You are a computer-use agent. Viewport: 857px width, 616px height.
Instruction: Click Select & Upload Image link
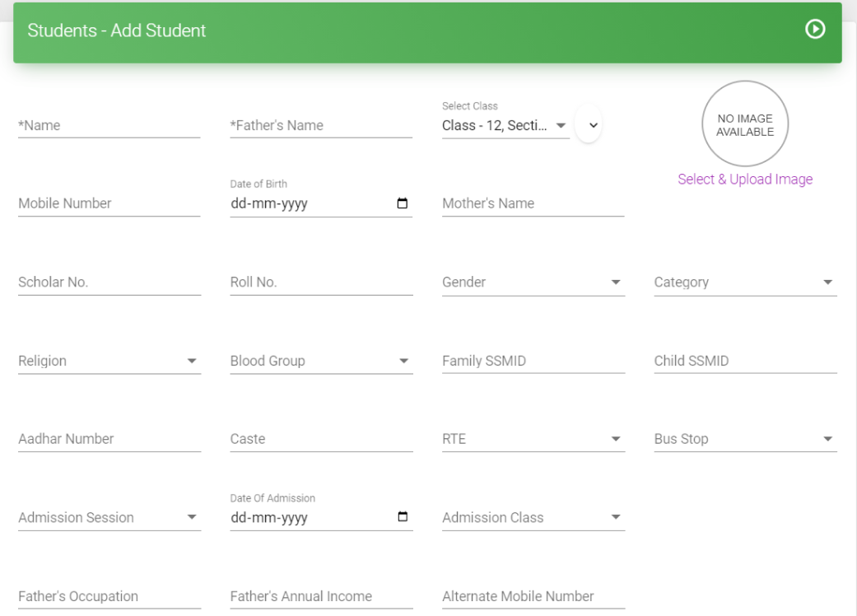[745, 180]
